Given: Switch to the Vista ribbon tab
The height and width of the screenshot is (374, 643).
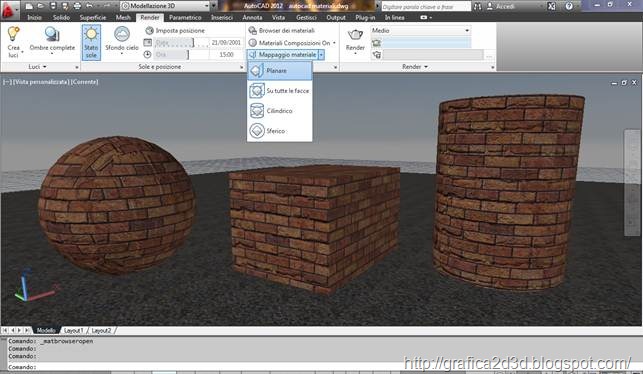Looking at the screenshot, I should click(278, 18).
